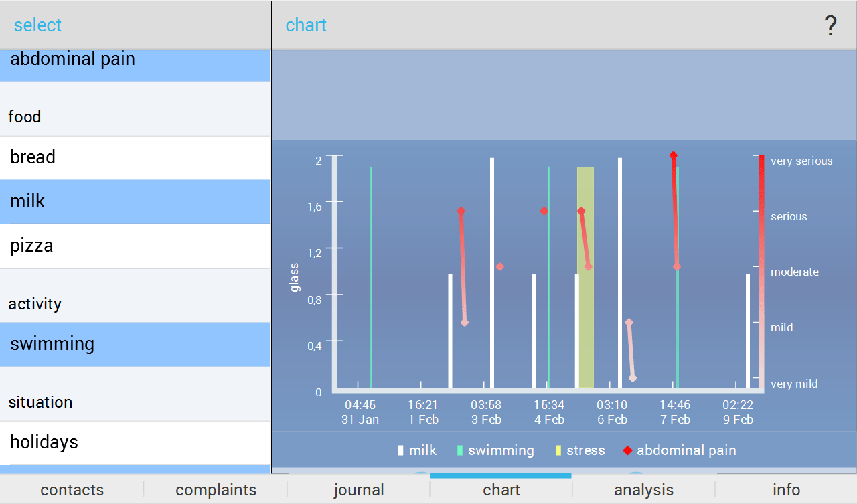Screen dimensions: 857x504
Task: Switch to the contacts tab
Action: coord(72,489)
